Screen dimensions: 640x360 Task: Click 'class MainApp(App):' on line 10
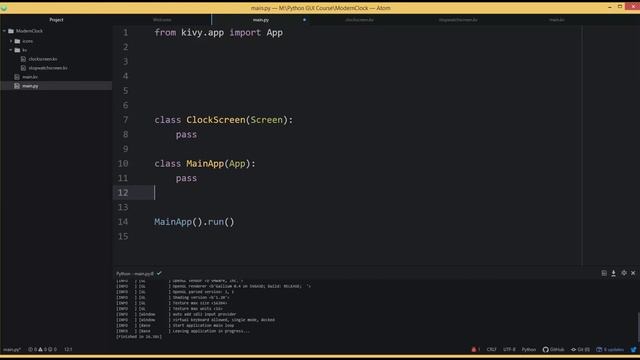pos(205,164)
